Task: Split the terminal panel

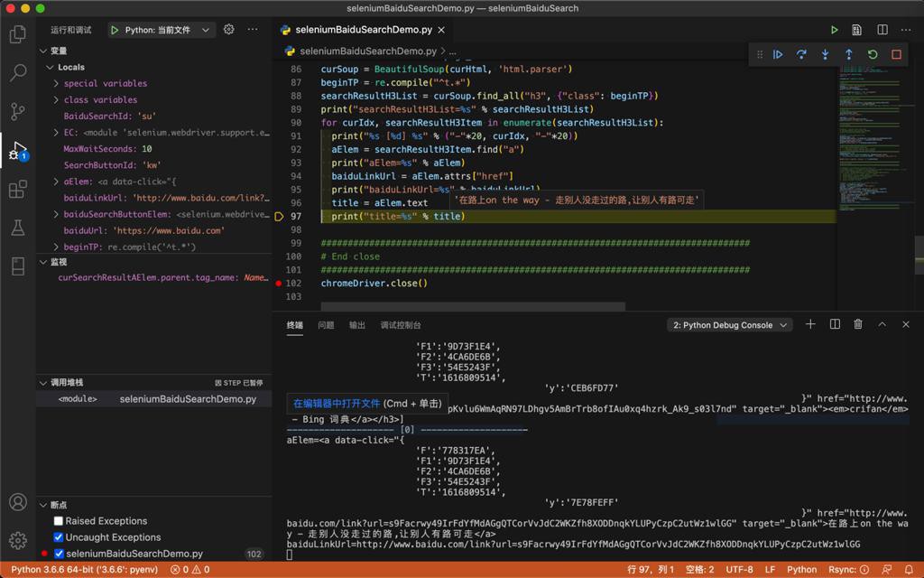Action: 835,324
